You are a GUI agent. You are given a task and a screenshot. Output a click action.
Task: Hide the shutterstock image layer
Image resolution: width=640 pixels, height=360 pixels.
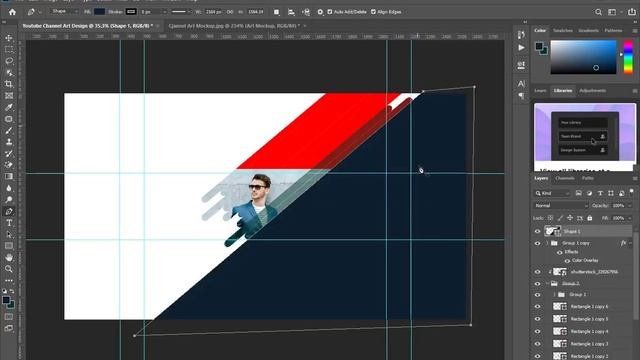pos(538,272)
